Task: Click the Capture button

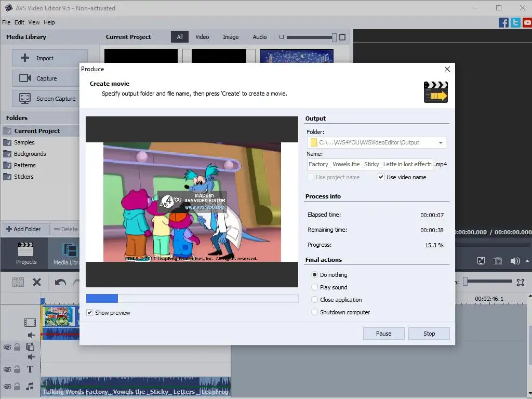Action: point(46,78)
